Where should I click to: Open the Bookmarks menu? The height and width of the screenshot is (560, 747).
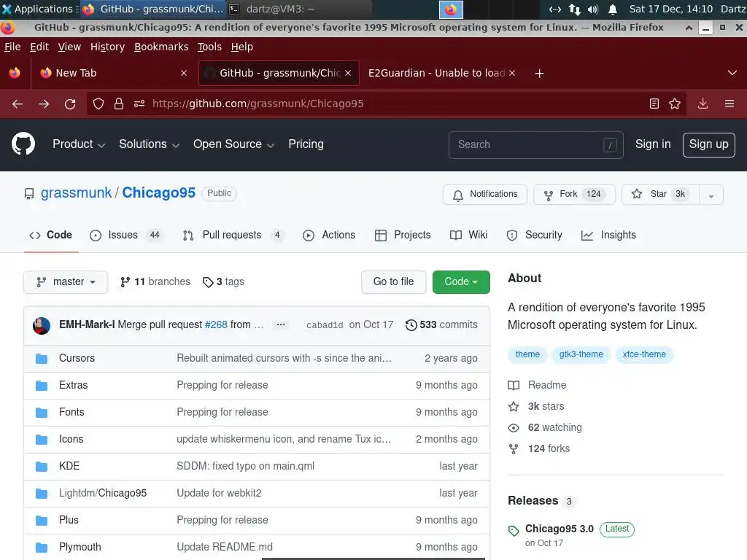click(x=161, y=47)
